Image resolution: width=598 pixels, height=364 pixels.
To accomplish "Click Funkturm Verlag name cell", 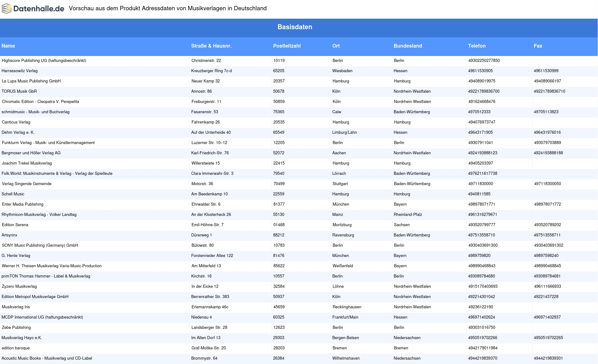I will pos(48,143).
